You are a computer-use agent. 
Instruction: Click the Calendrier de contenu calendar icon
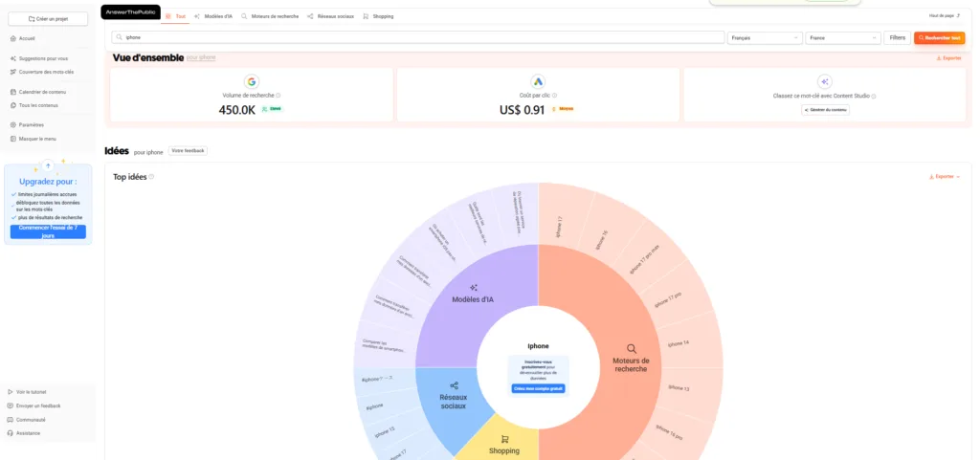point(13,92)
